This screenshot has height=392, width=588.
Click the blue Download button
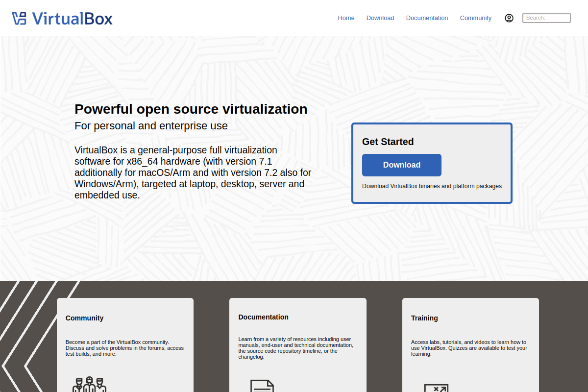click(402, 165)
